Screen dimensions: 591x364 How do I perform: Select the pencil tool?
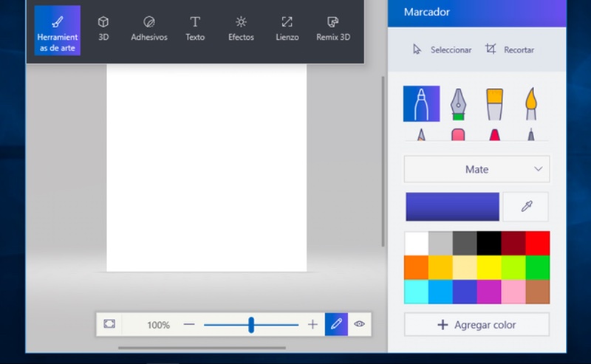pyautogui.click(x=421, y=134)
